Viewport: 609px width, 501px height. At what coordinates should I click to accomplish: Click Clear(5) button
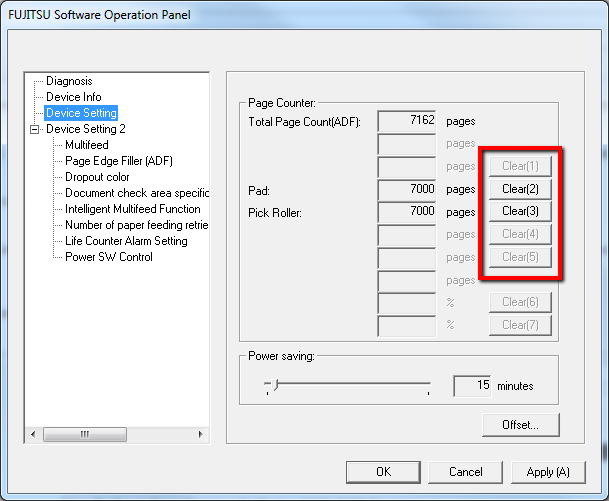tap(520, 257)
